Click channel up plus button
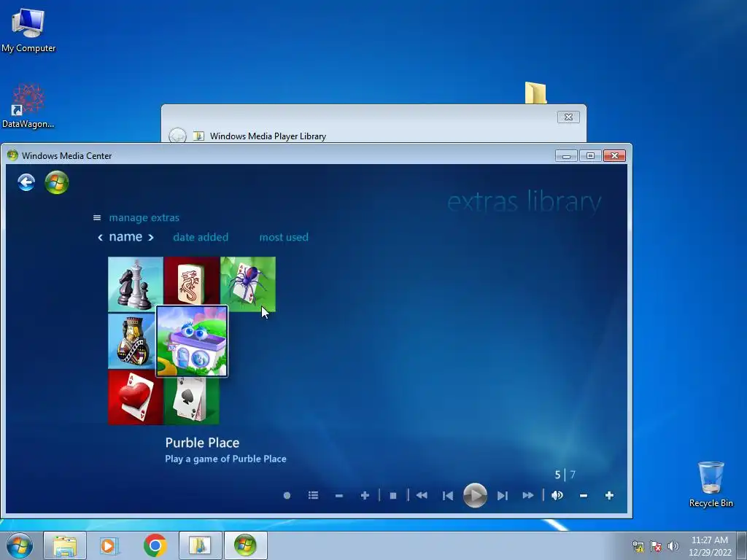 coord(365,496)
